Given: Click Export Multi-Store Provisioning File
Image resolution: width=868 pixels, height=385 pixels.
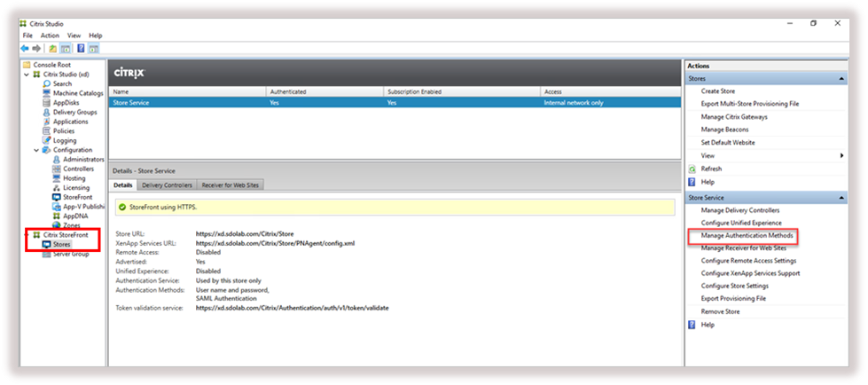Looking at the screenshot, I should (x=749, y=104).
